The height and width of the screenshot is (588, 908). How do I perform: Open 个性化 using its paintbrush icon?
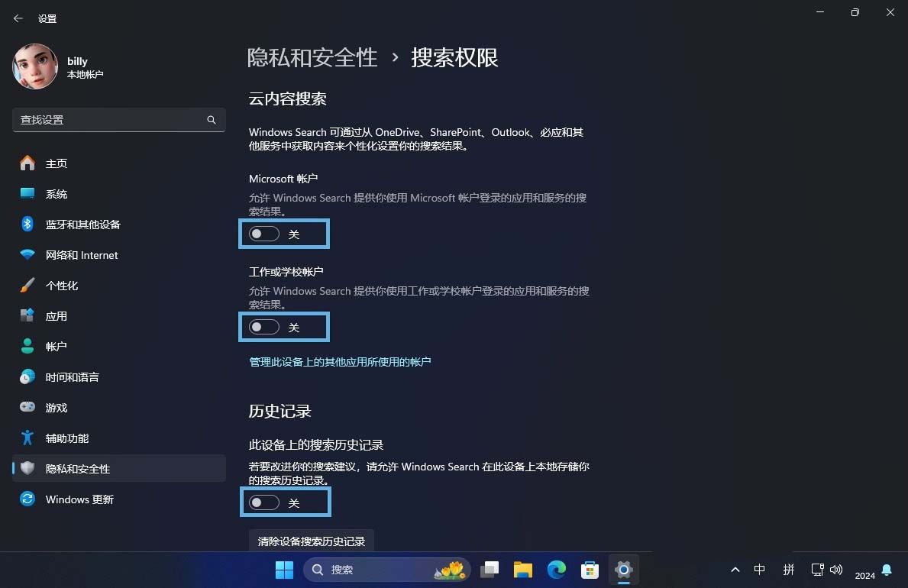pos(27,286)
